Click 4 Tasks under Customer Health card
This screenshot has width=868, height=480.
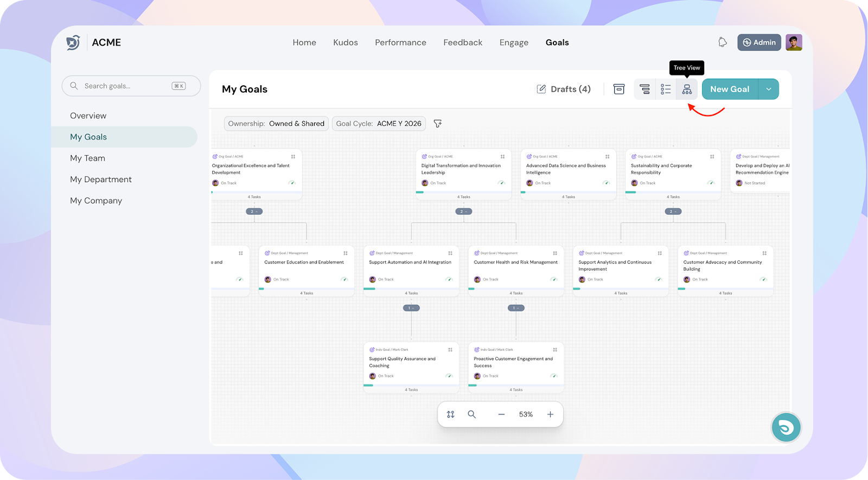pyautogui.click(x=516, y=293)
